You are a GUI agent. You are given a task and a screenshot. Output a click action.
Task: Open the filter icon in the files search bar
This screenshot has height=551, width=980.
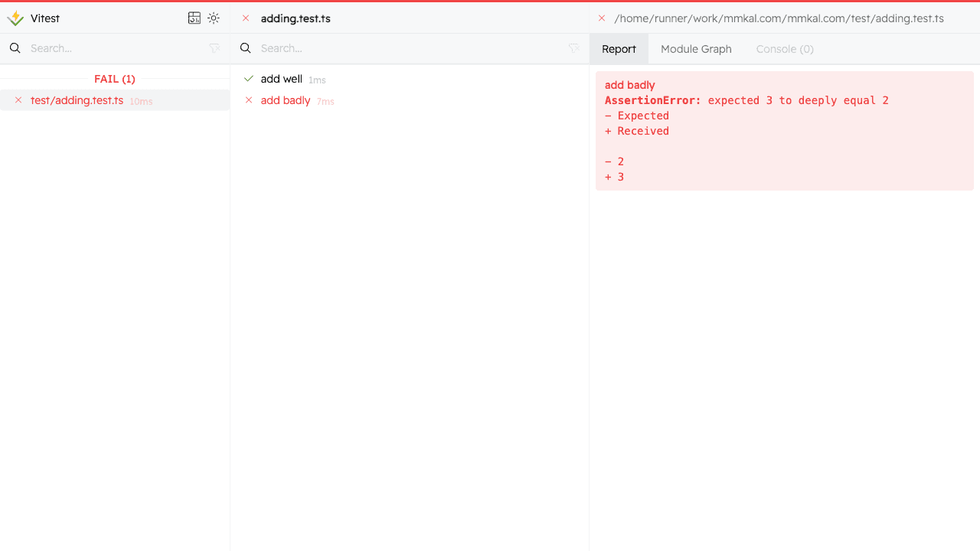click(x=214, y=48)
